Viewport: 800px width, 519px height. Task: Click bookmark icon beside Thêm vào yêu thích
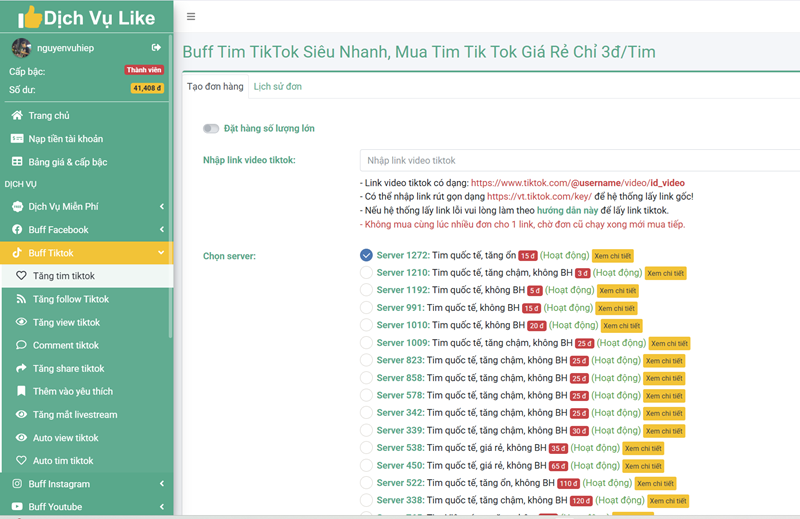[21, 391]
